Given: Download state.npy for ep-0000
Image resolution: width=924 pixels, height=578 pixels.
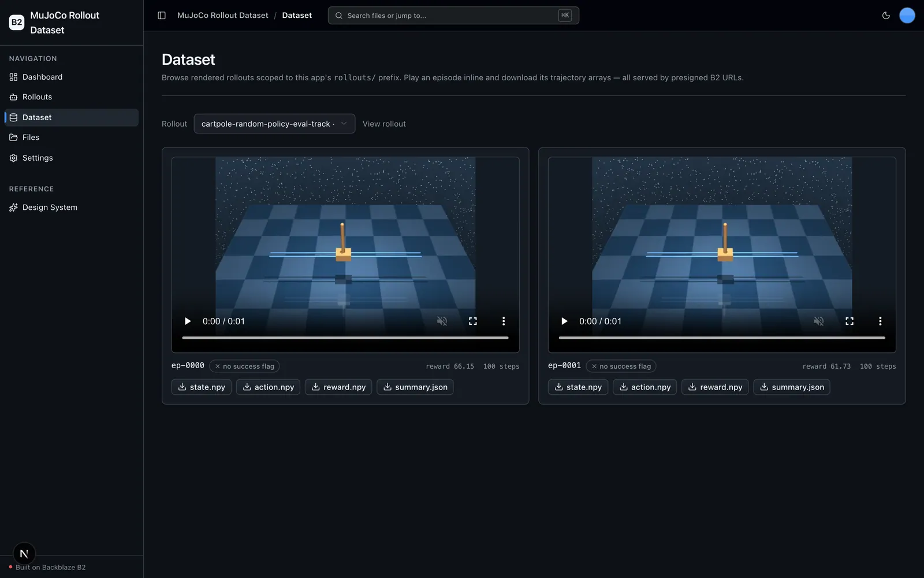Looking at the screenshot, I should coord(202,387).
